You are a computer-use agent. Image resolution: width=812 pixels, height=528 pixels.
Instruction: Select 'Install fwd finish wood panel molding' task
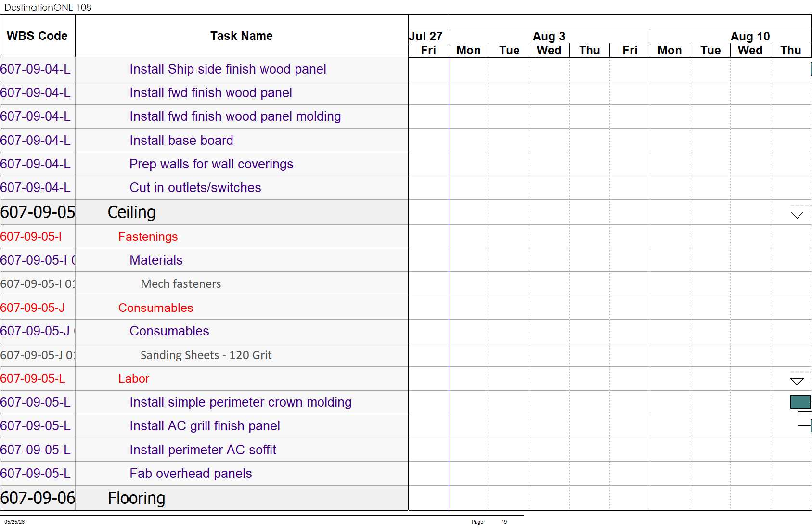pos(235,116)
